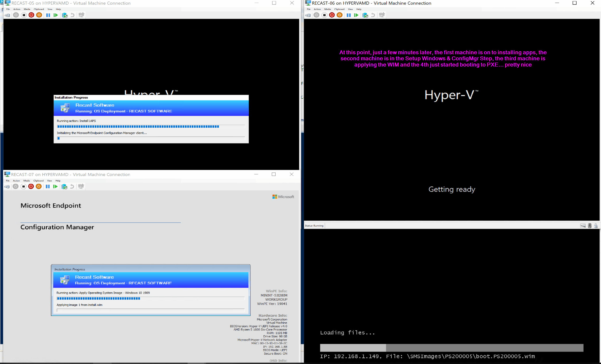Click the keyboard status icon on RECAST-06
Image resolution: width=601 pixels, height=364 pixels.
[583, 226]
